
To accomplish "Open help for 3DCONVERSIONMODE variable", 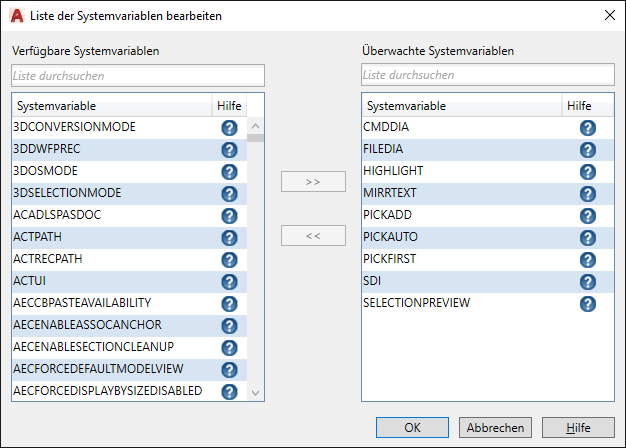I will pos(229,128).
